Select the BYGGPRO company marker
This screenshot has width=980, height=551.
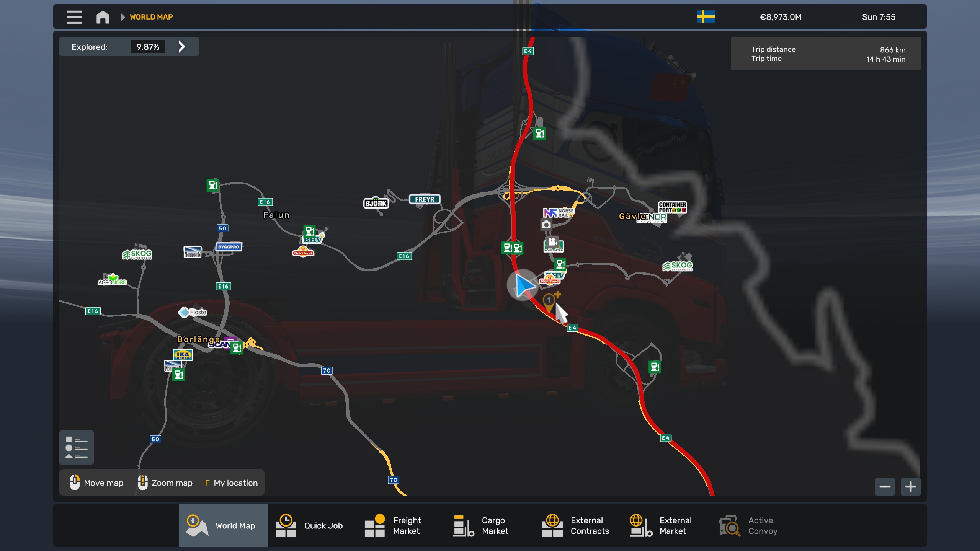tap(229, 247)
